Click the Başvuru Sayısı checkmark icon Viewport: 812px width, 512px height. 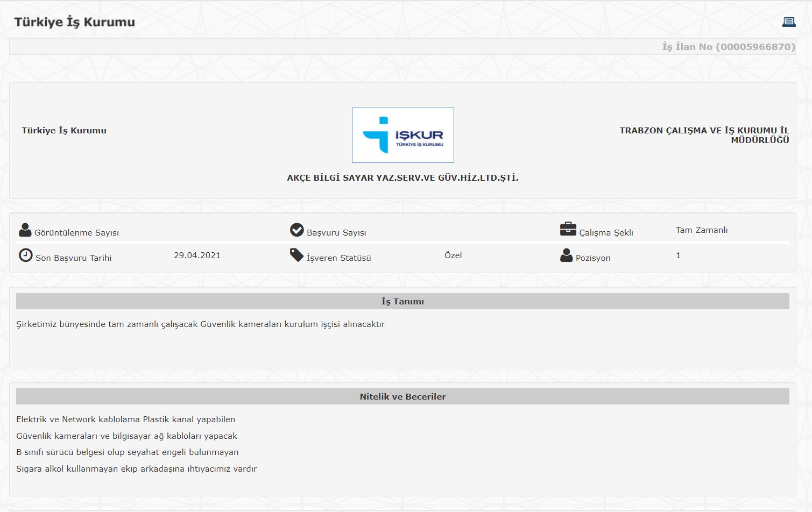coord(297,230)
